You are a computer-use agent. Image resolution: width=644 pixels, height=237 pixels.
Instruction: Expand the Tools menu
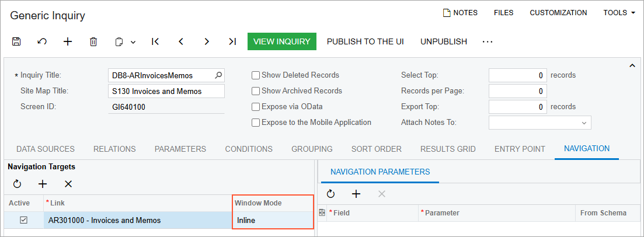coord(619,13)
